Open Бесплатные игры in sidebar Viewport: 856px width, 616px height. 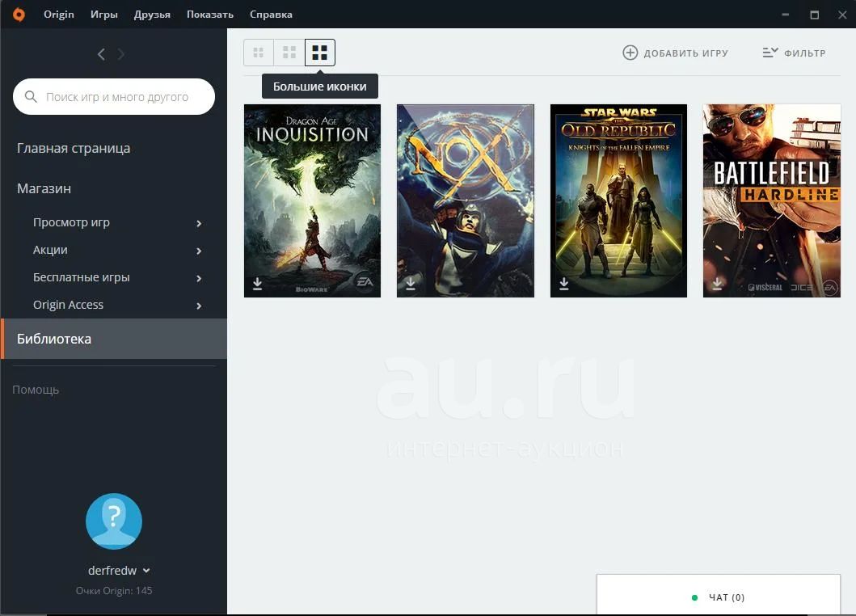point(82,276)
